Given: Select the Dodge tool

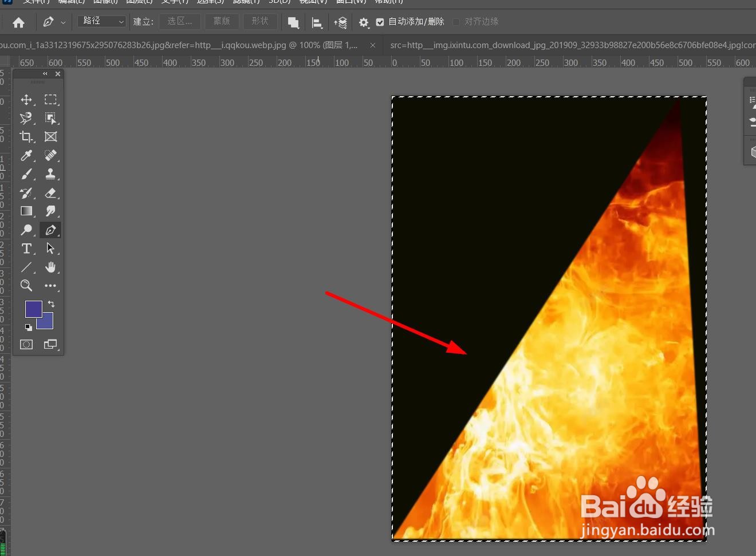Looking at the screenshot, I should [x=26, y=230].
